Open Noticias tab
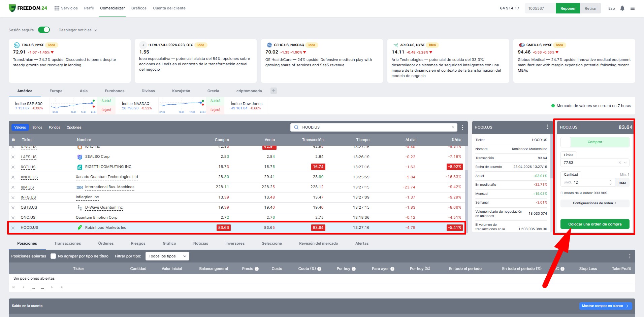 (201, 243)
